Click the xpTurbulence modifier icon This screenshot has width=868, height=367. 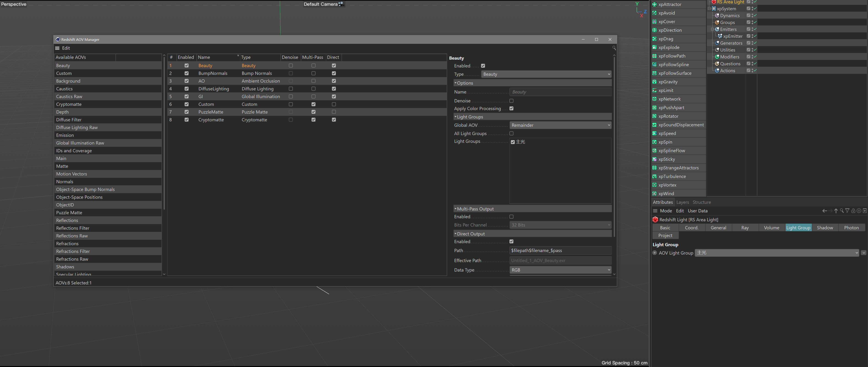[x=654, y=176]
